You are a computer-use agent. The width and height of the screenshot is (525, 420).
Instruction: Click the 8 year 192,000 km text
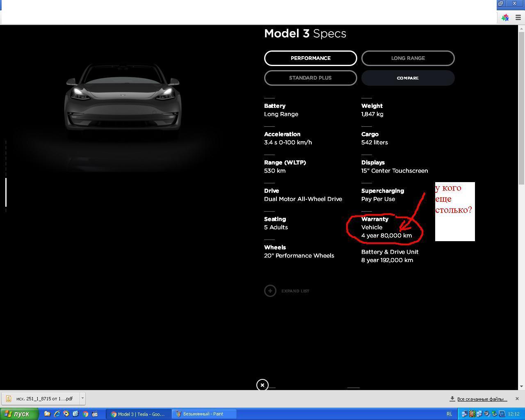click(387, 260)
